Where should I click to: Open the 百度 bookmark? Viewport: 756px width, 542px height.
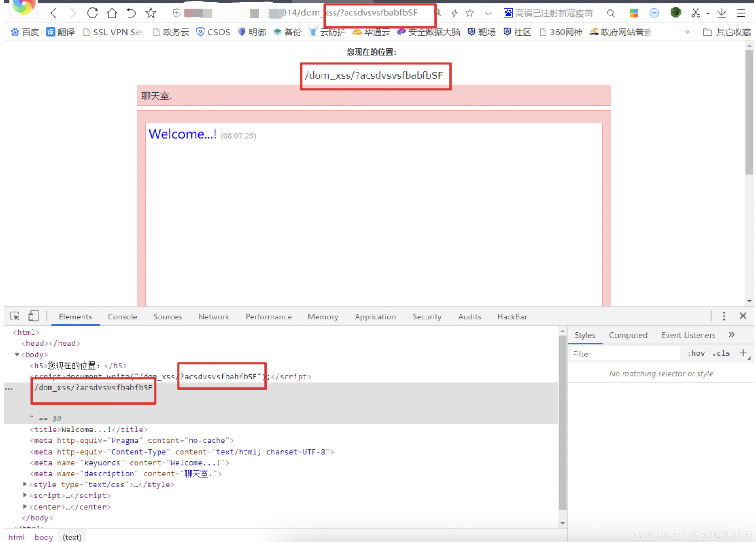25,32
